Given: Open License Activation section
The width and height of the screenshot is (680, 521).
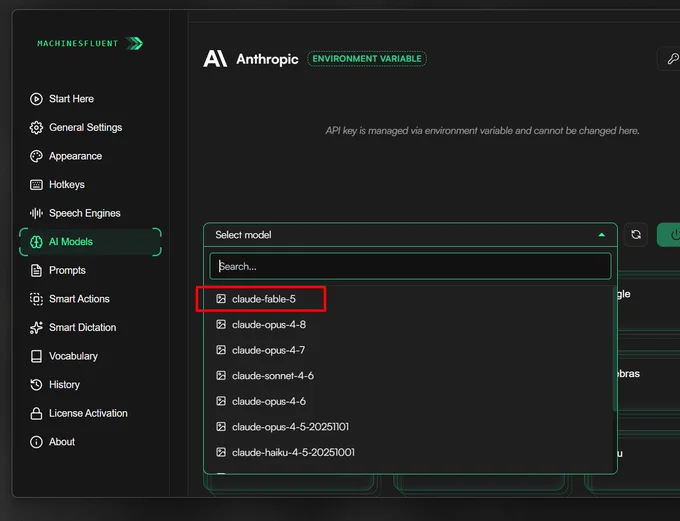Looking at the screenshot, I should point(90,413).
